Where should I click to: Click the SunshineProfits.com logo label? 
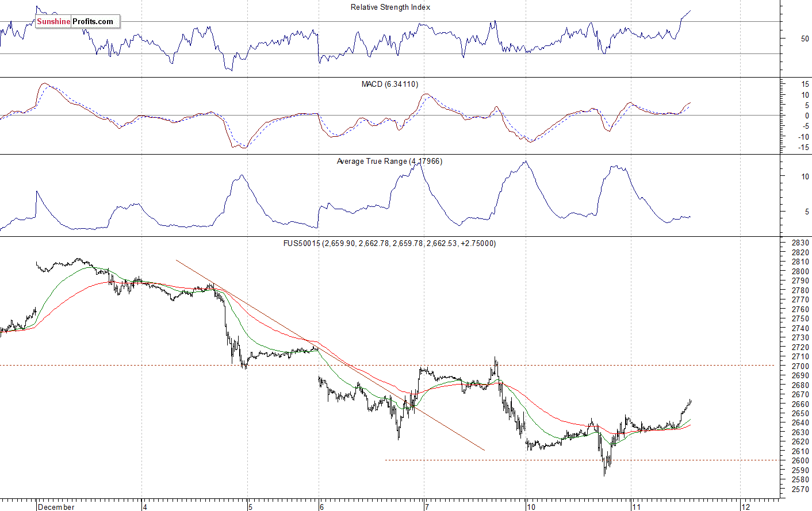point(78,22)
